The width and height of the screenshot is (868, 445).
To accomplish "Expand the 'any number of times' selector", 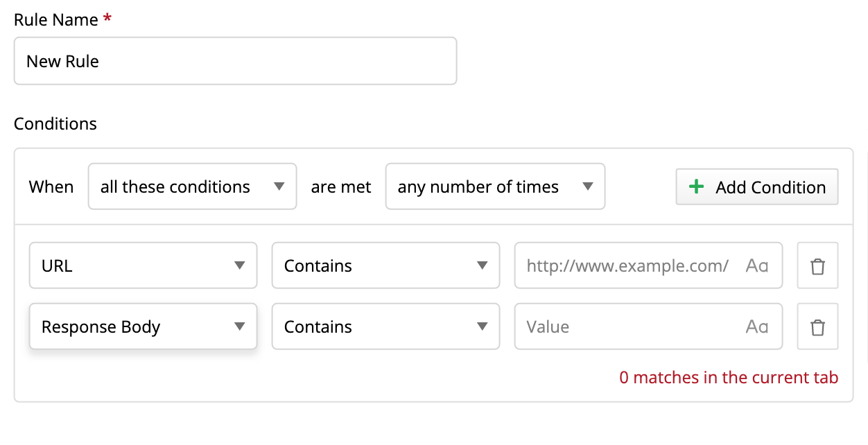I will 495,186.
